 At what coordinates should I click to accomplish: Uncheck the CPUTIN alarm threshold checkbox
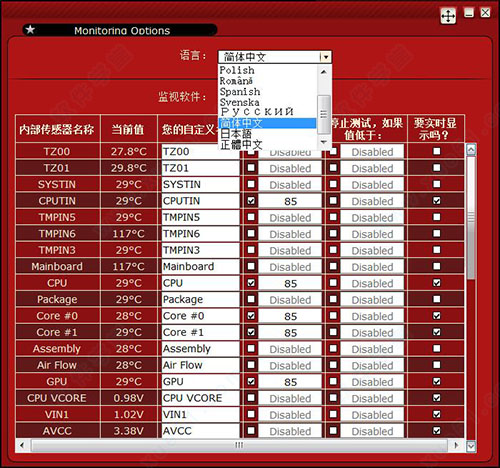[251, 201]
